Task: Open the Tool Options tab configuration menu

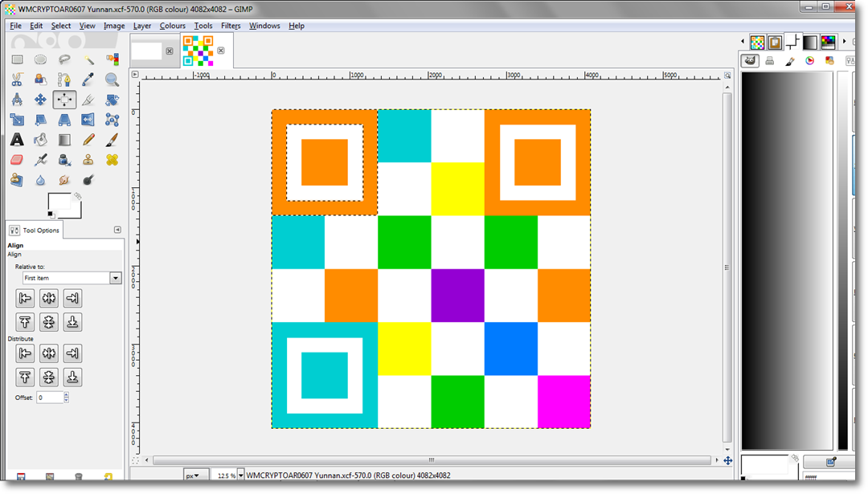Action: (x=117, y=230)
